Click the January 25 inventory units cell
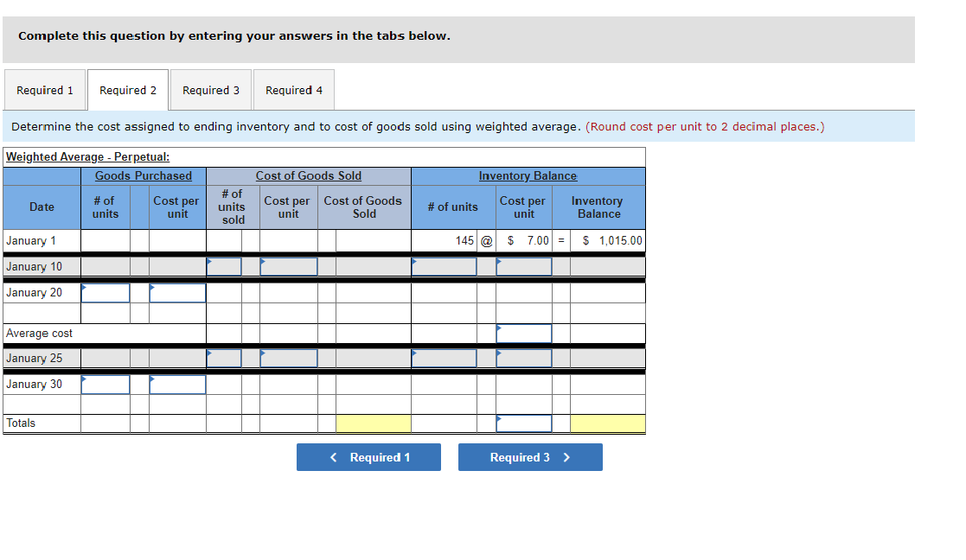The height and width of the screenshot is (560, 966). tap(444, 357)
